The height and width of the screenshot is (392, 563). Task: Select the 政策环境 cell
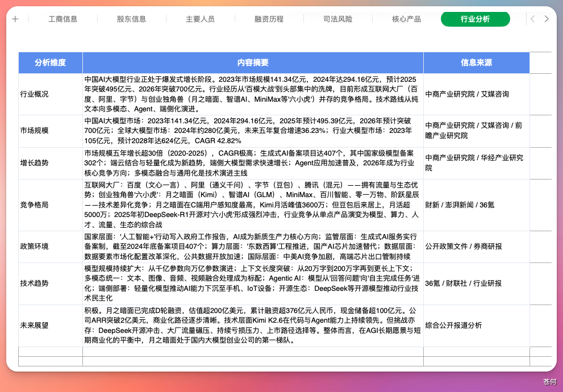pyautogui.click(x=51, y=247)
